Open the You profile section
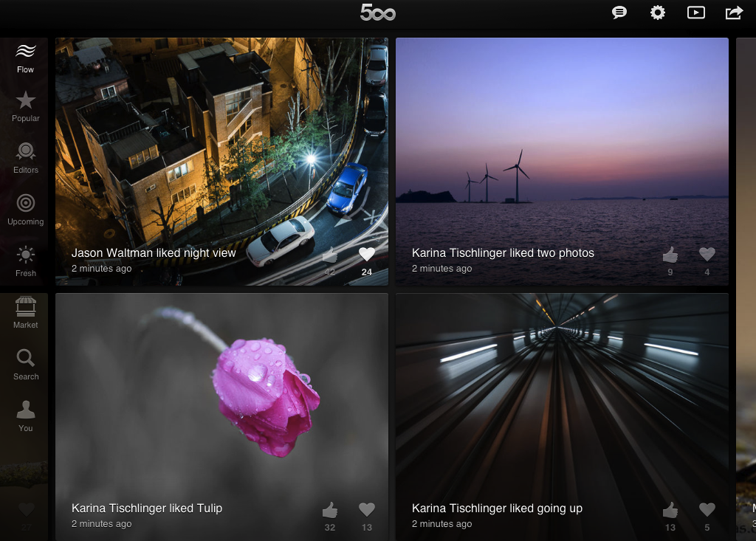 coord(26,416)
